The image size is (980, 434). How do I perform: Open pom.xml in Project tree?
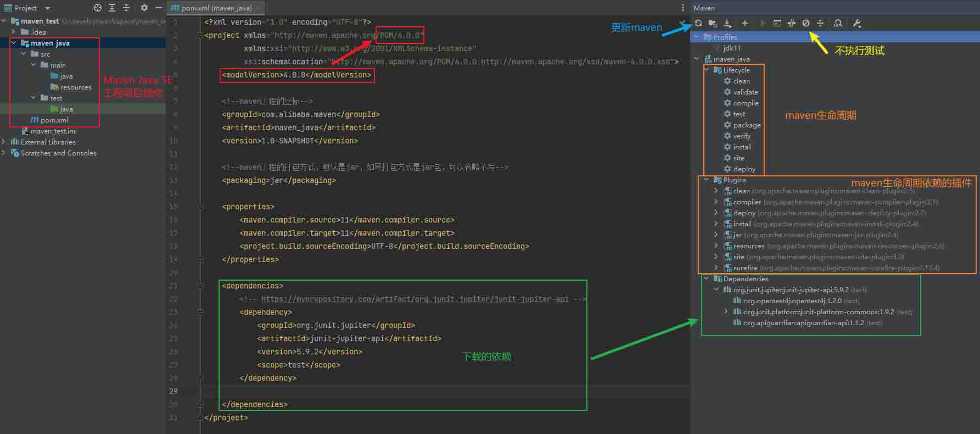(49, 120)
